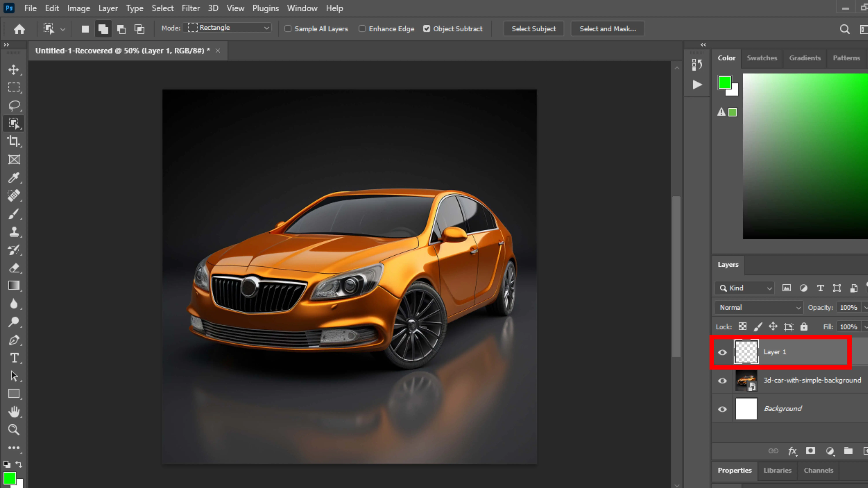
Task: Uncheck Object Subtract checkbox
Action: point(427,29)
